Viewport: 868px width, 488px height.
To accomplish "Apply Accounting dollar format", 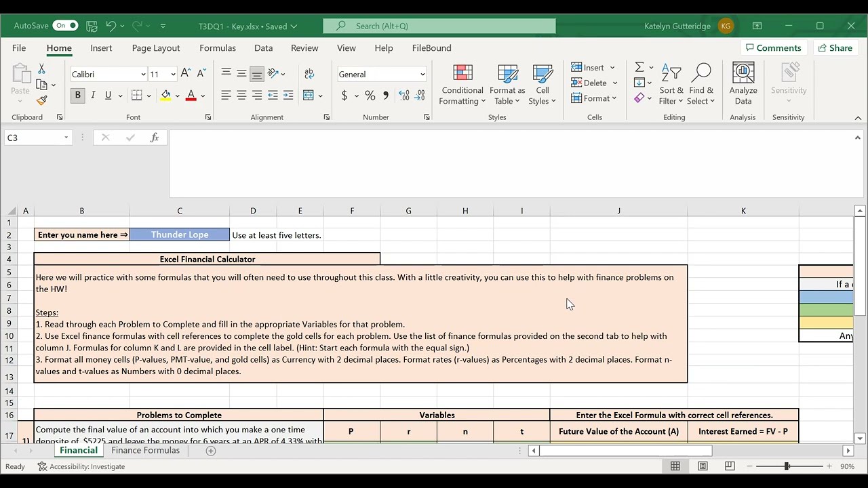I will [x=344, y=96].
